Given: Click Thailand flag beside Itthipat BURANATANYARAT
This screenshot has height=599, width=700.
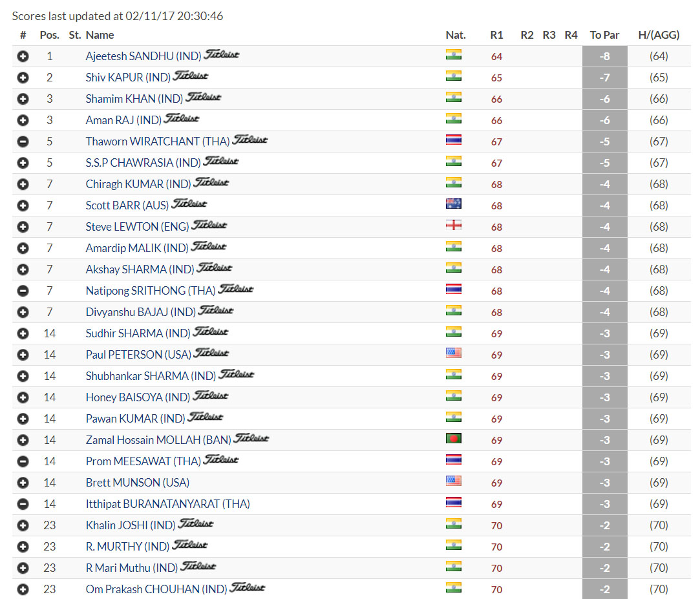Looking at the screenshot, I should (x=454, y=503).
